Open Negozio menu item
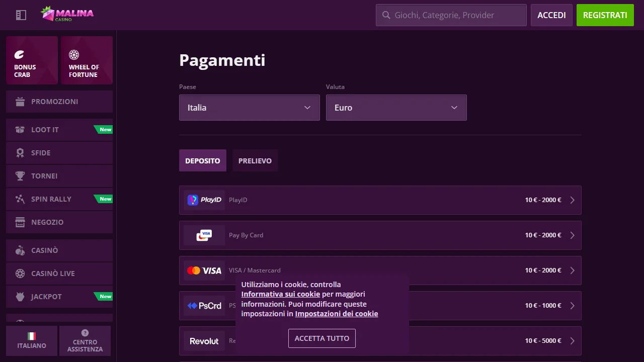Viewport: 644px width, 362px height. (x=59, y=222)
